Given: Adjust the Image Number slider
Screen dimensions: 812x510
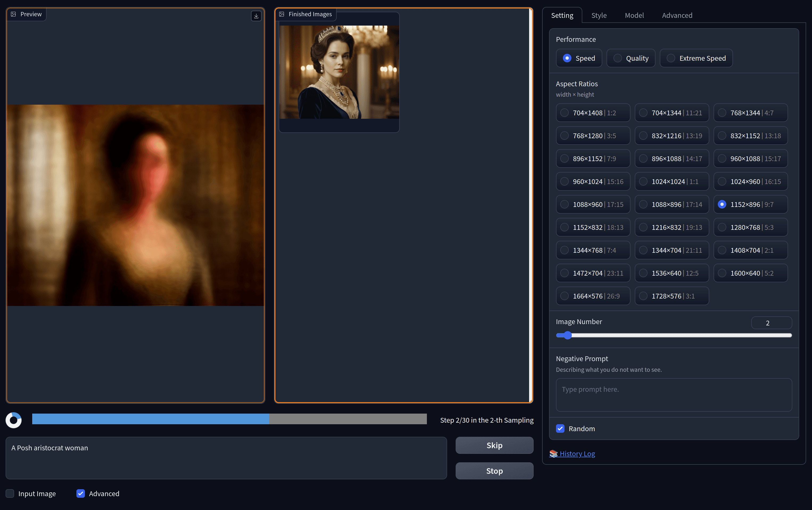Looking at the screenshot, I should tap(567, 335).
